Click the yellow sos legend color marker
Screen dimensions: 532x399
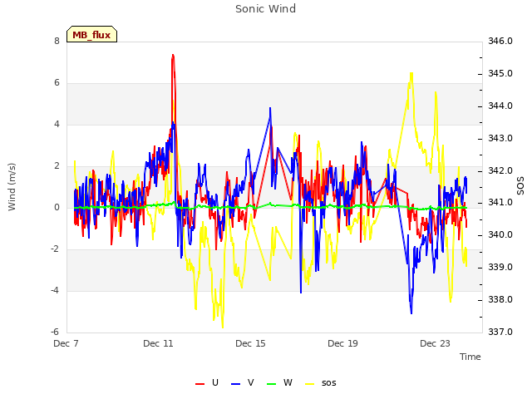click(310, 384)
